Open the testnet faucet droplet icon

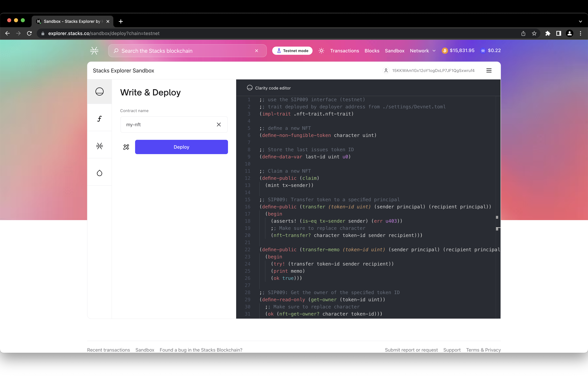click(99, 173)
